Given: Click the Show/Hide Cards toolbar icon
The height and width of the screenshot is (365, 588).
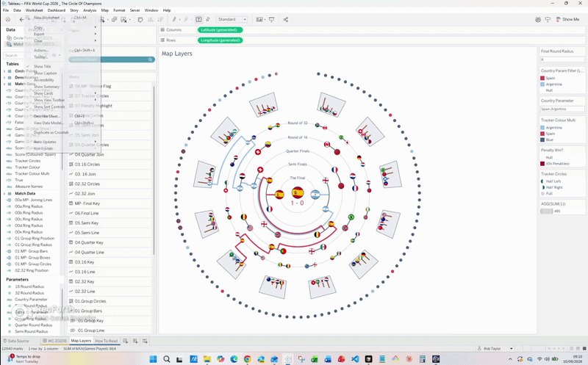Looking at the screenshot, I should [259, 20].
